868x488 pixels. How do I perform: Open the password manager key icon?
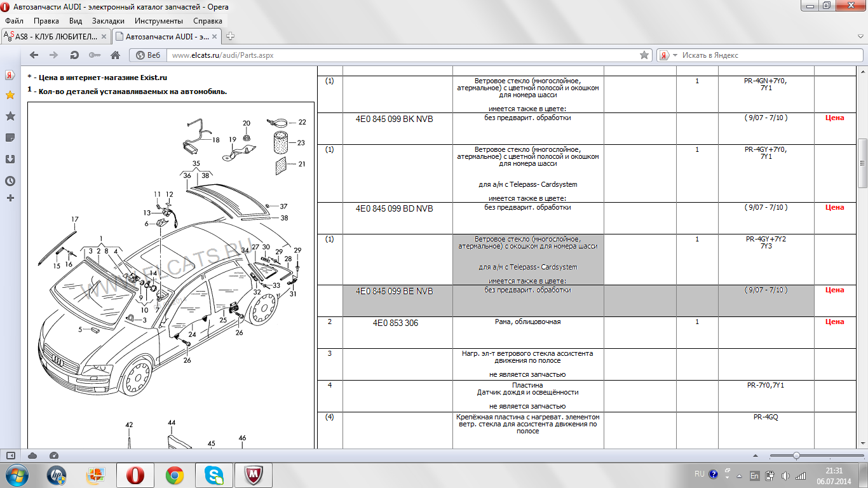95,55
